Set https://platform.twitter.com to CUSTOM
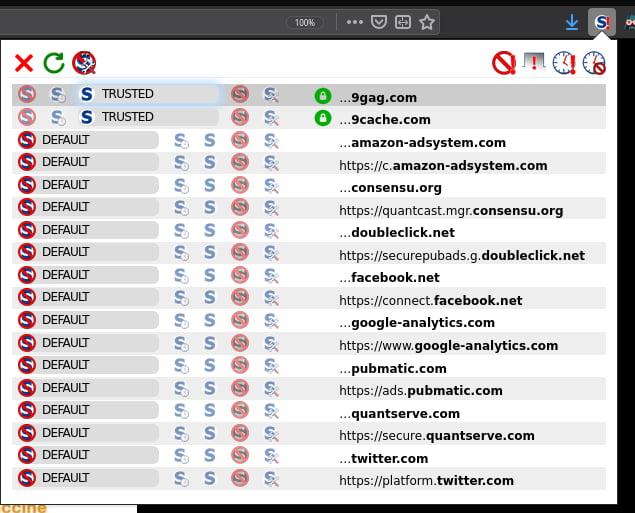The image size is (635, 513). click(271, 479)
